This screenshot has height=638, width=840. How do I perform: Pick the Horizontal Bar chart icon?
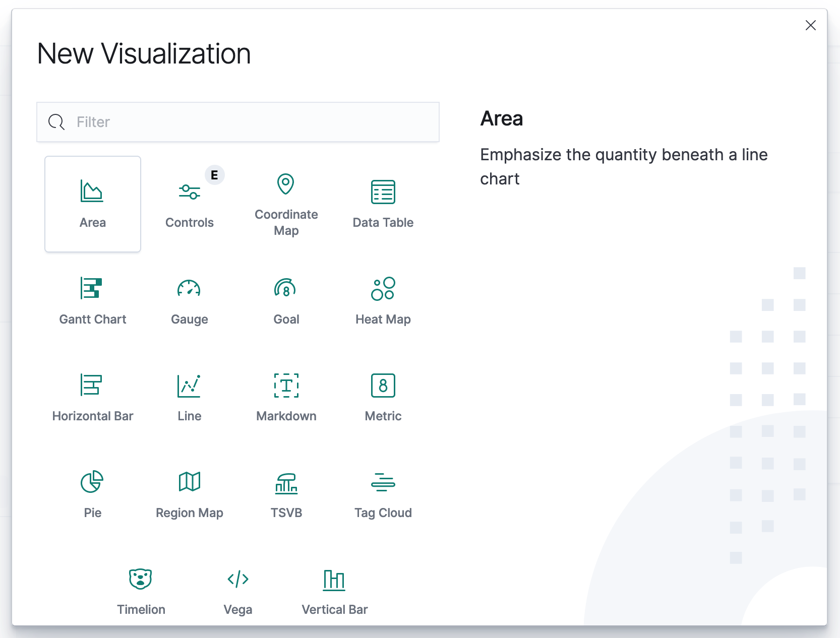[92, 385]
